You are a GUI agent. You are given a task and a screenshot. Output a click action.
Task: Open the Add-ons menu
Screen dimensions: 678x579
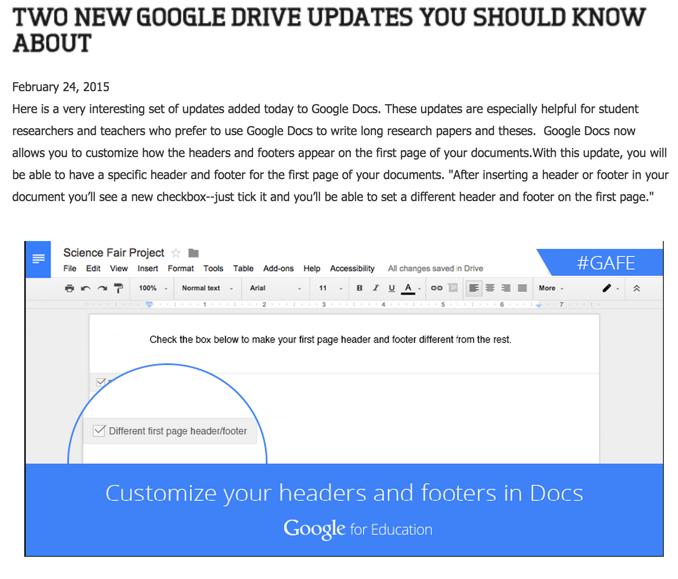click(x=278, y=269)
